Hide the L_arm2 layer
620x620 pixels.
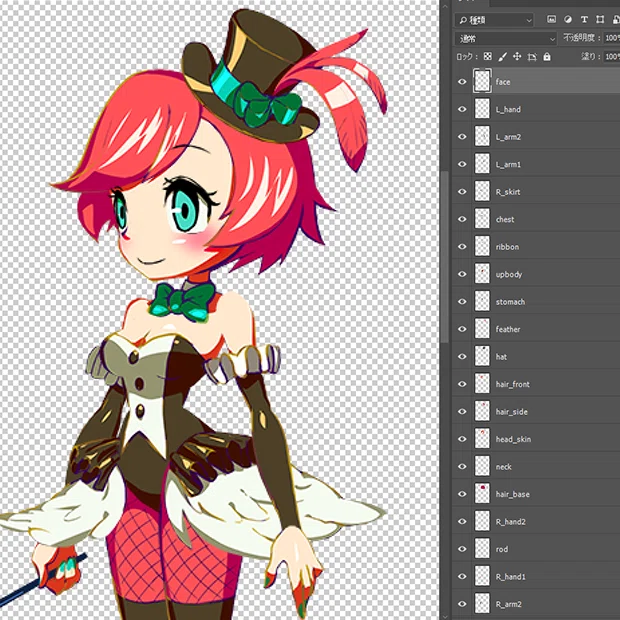462,137
